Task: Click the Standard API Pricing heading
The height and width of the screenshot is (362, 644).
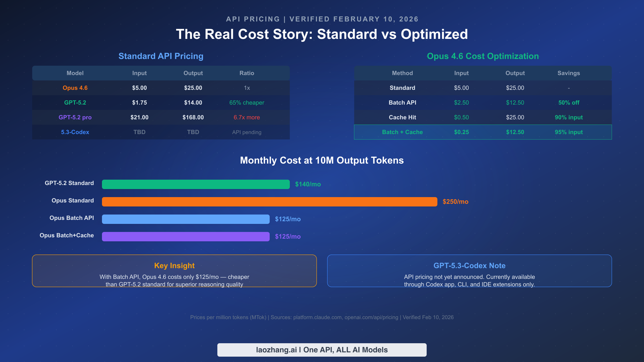Action: 161,56
